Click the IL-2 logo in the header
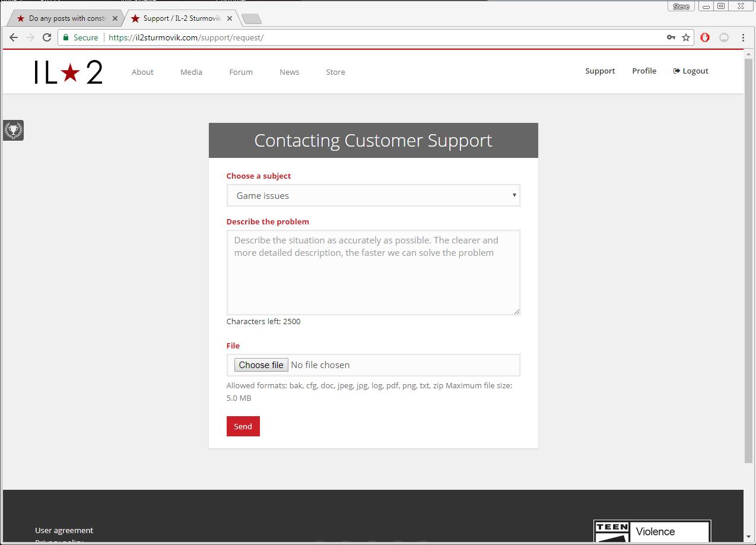Image resolution: width=756 pixels, height=545 pixels. 68,72
